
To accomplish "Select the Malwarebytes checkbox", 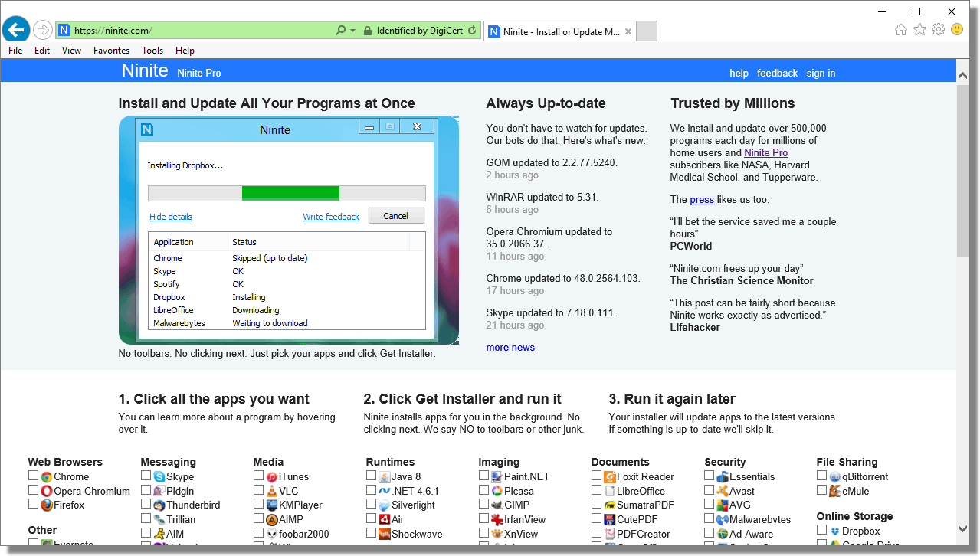I will click(710, 518).
